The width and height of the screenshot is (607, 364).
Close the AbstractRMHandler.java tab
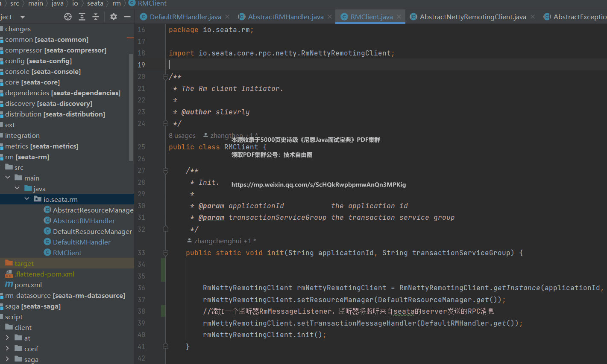330,17
